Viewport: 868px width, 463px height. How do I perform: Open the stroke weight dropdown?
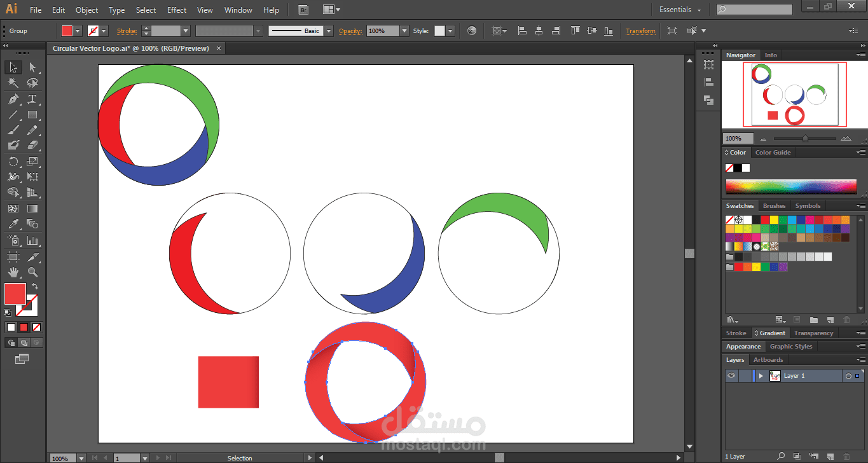(x=186, y=31)
